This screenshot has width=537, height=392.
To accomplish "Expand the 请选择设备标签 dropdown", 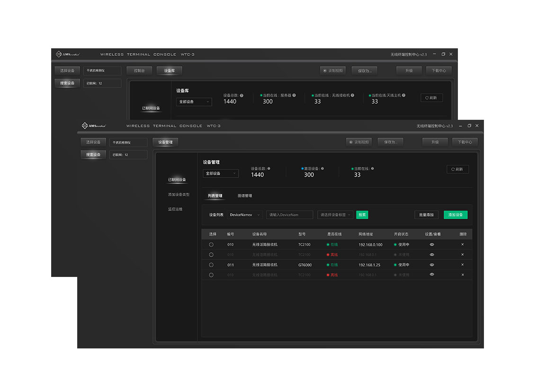I will point(335,215).
